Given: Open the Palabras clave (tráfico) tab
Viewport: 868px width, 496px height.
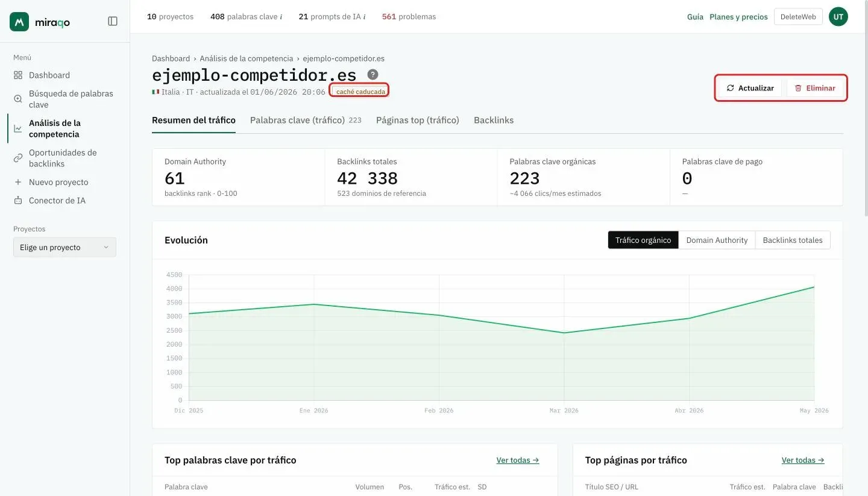Looking at the screenshot, I should pyautogui.click(x=306, y=120).
